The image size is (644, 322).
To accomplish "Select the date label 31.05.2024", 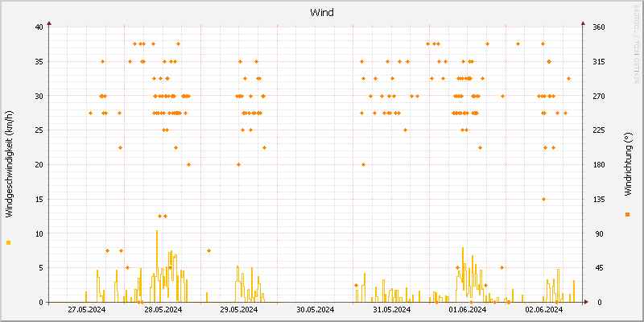I will pos(391,310).
